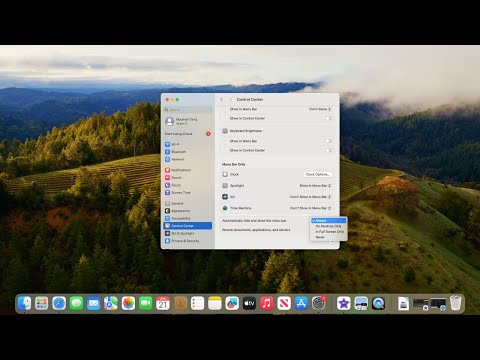Open Mail app in the Dock
Image resolution: width=480 pixels, height=360 pixels.
[94, 303]
